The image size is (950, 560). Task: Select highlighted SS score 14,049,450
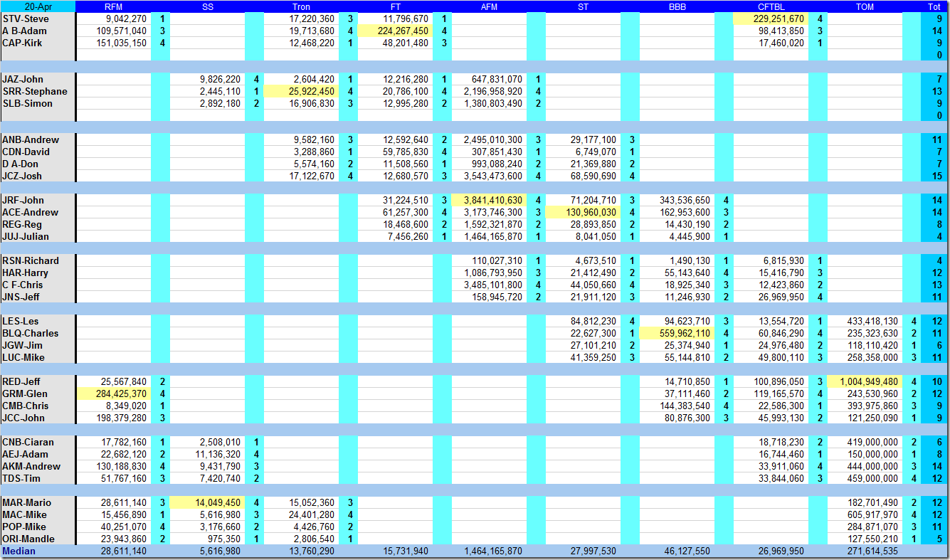click(x=207, y=502)
